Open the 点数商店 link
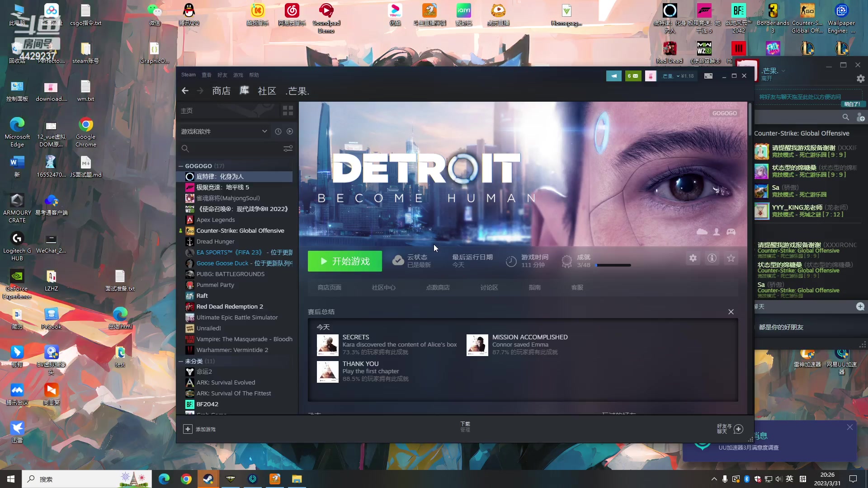 pyautogui.click(x=438, y=287)
